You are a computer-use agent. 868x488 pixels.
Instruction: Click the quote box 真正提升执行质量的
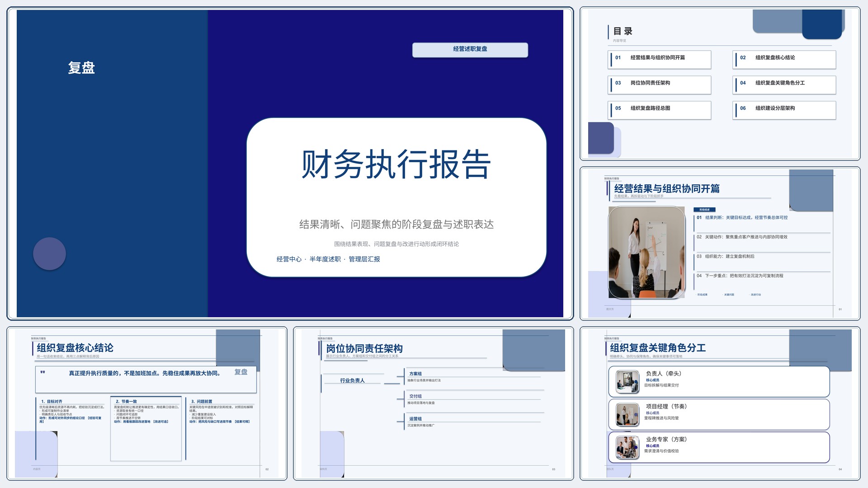point(146,380)
